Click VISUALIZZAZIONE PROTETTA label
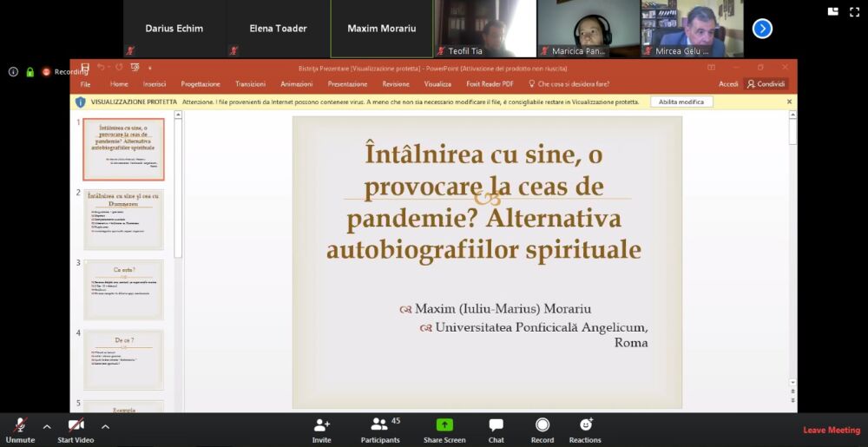 click(x=134, y=102)
